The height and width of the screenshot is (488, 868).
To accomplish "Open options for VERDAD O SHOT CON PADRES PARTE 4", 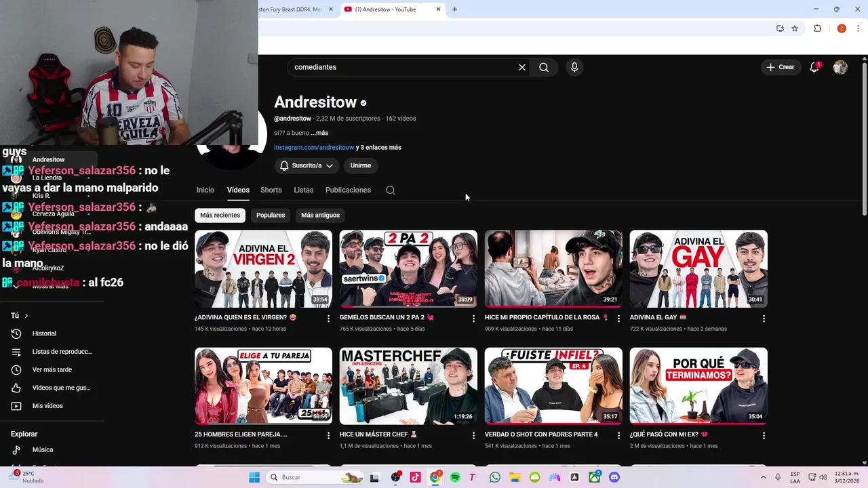I will pyautogui.click(x=618, y=436).
